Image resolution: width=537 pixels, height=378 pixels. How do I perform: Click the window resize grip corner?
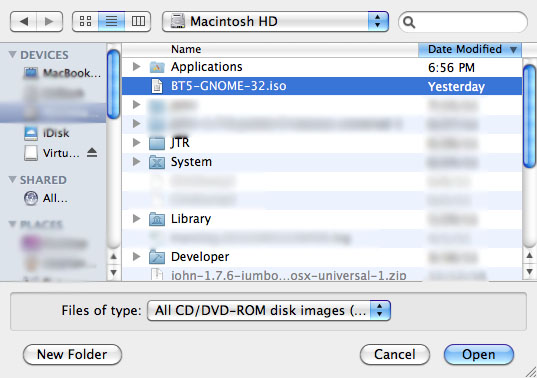click(x=531, y=372)
